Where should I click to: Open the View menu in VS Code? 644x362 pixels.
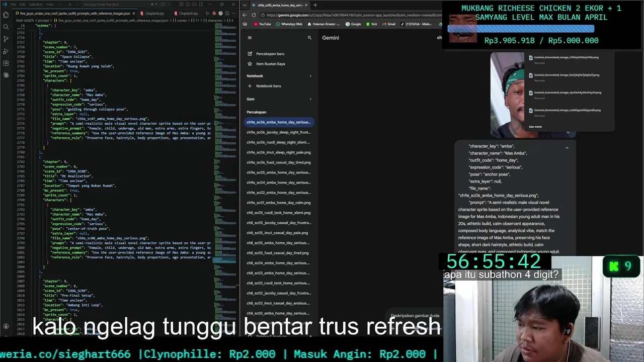[49, 4]
